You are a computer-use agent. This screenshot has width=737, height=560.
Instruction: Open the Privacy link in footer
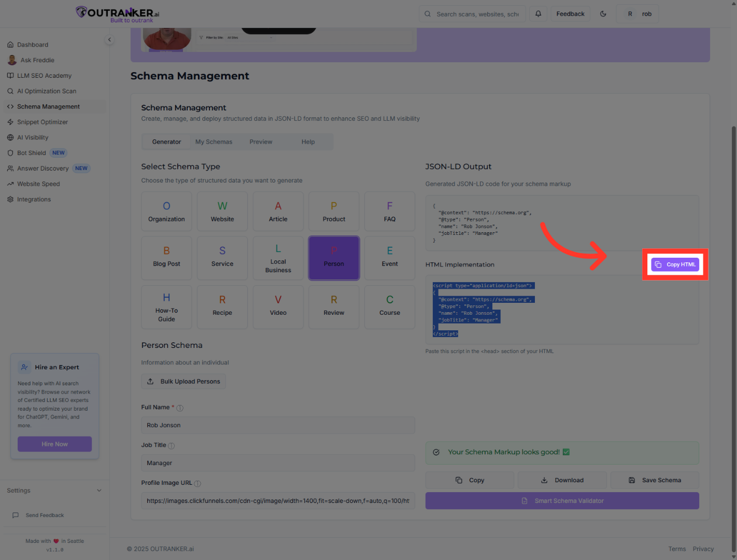(703, 549)
